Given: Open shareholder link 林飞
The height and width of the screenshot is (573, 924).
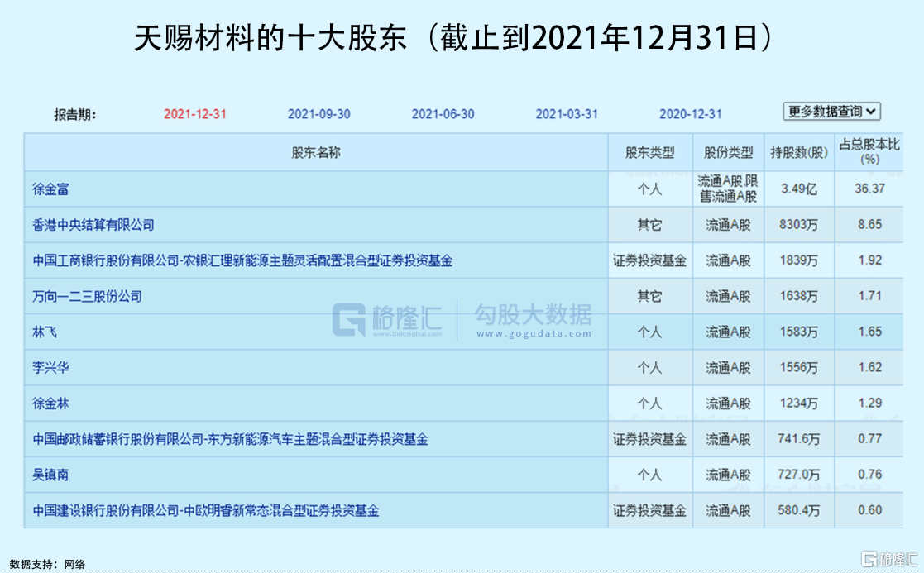Looking at the screenshot, I should click(44, 332).
